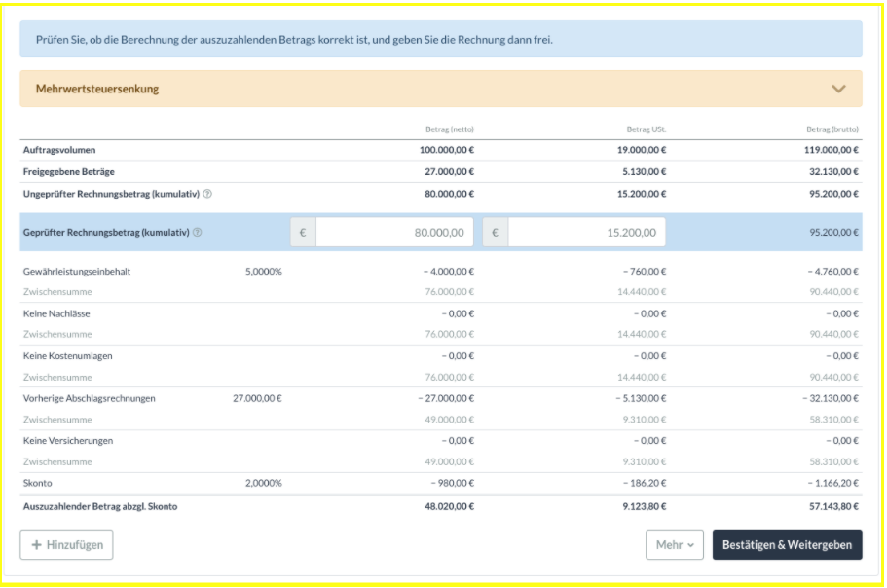Click the 100.000,00 € Auftragsvolumen netto value
The height and width of the screenshot is (588, 887).
tap(447, 150)
